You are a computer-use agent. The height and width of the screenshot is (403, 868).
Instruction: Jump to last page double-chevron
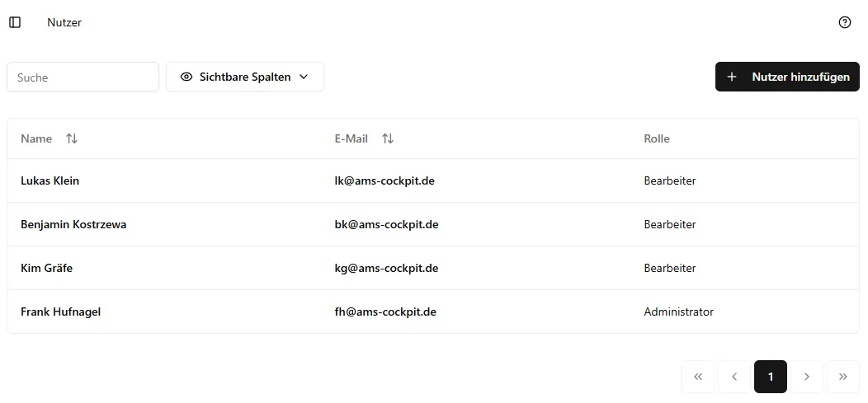click(843, 377)
